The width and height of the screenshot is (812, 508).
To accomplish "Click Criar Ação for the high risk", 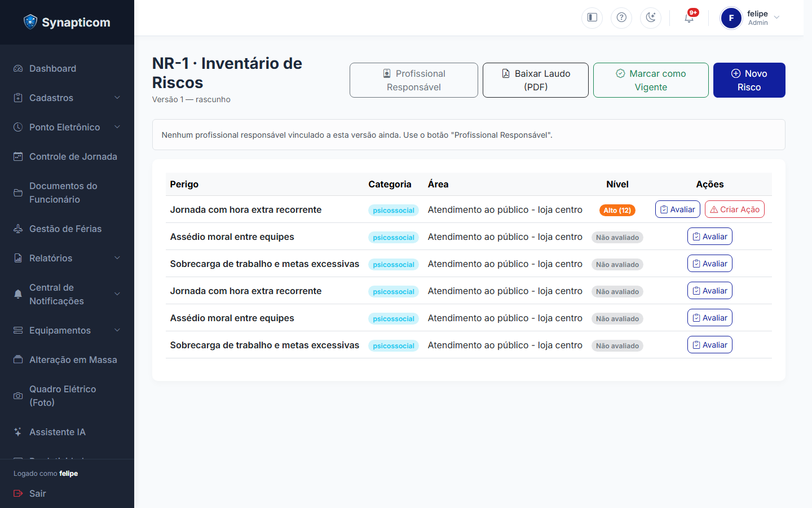I will 735,209.
